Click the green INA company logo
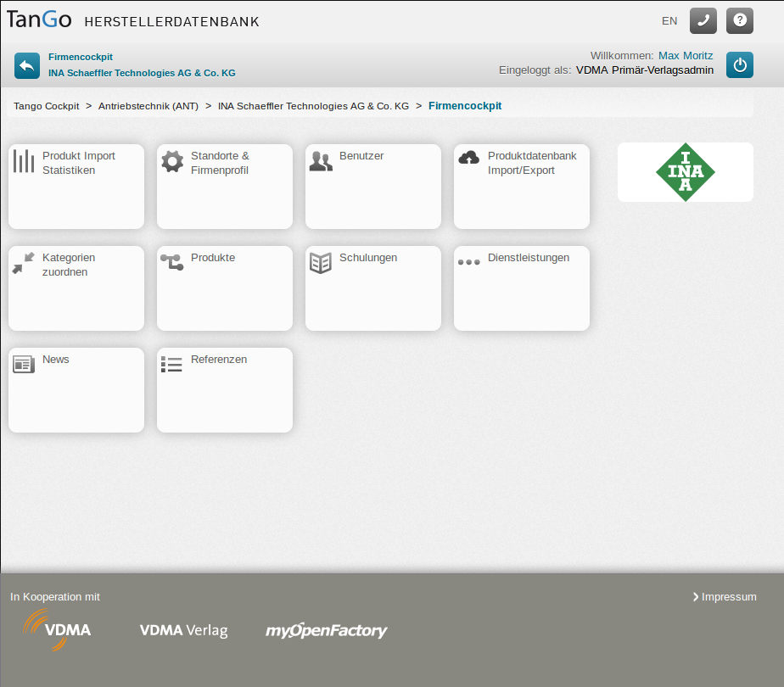 (685, 172)
